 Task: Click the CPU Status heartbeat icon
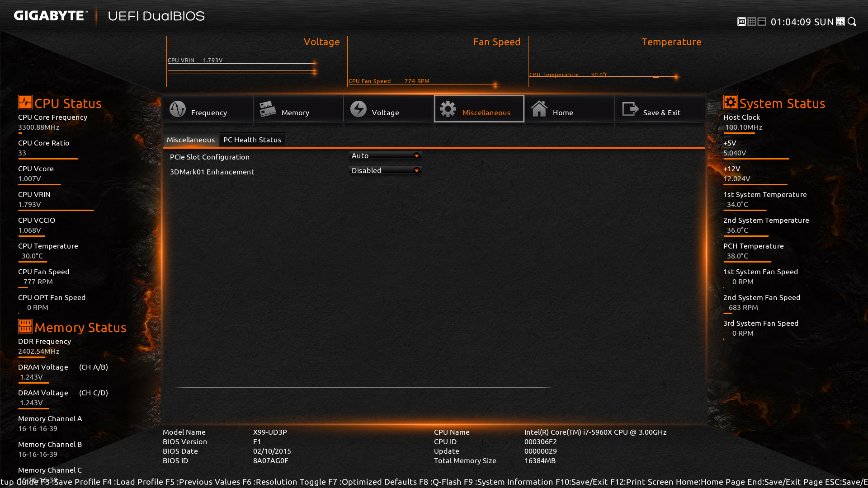click(x=25, y=102)
